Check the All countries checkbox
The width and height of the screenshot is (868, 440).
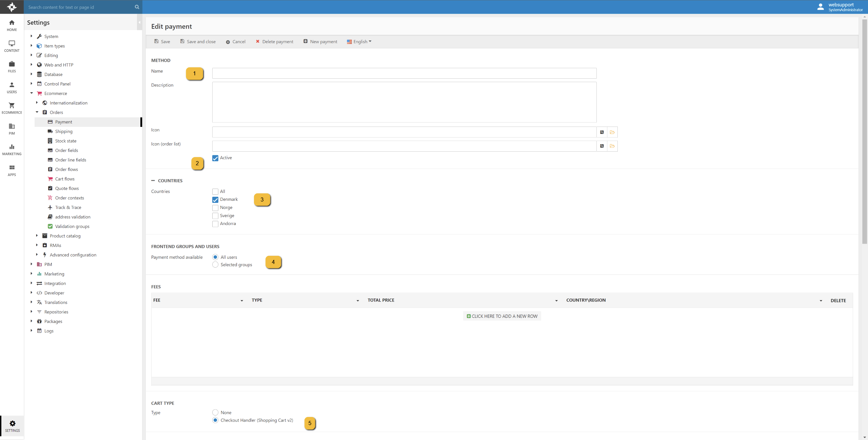(215, 191)
